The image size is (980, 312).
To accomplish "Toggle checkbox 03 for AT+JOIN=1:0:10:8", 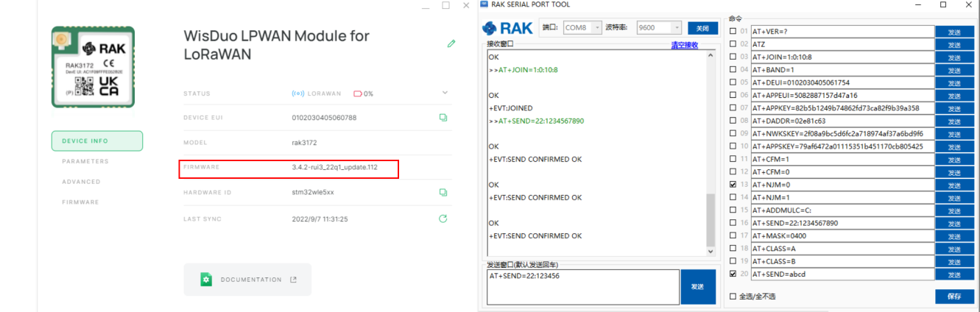I will [x=733, y=57].
